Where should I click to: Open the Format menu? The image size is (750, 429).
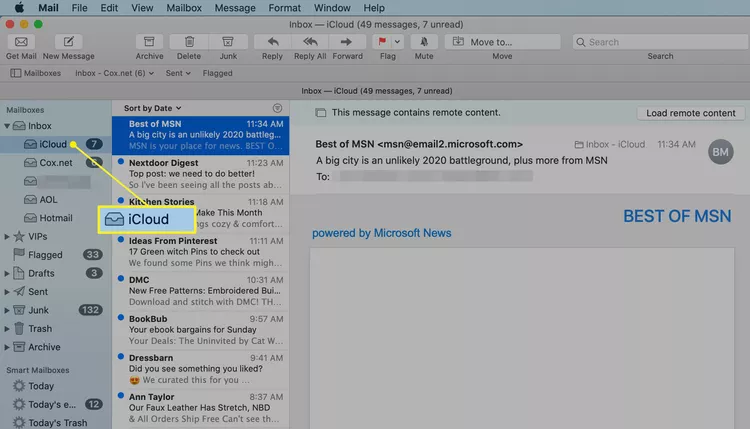tap(285, 8)
